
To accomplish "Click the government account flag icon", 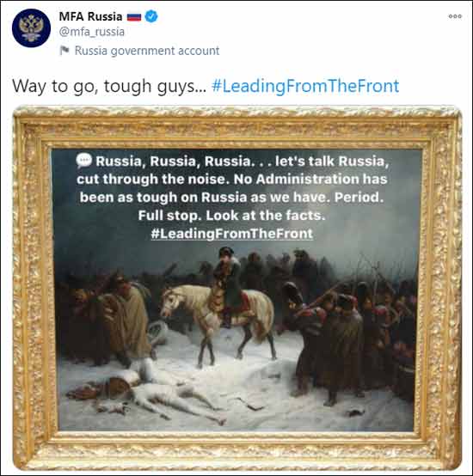I will pos(64,51).
